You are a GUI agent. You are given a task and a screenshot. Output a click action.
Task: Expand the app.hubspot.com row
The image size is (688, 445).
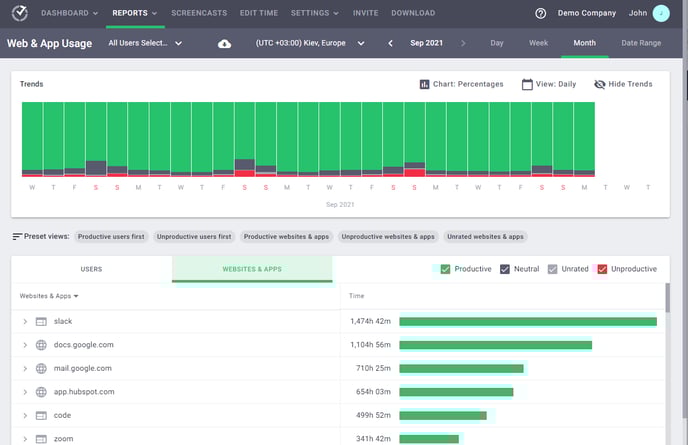25,392
